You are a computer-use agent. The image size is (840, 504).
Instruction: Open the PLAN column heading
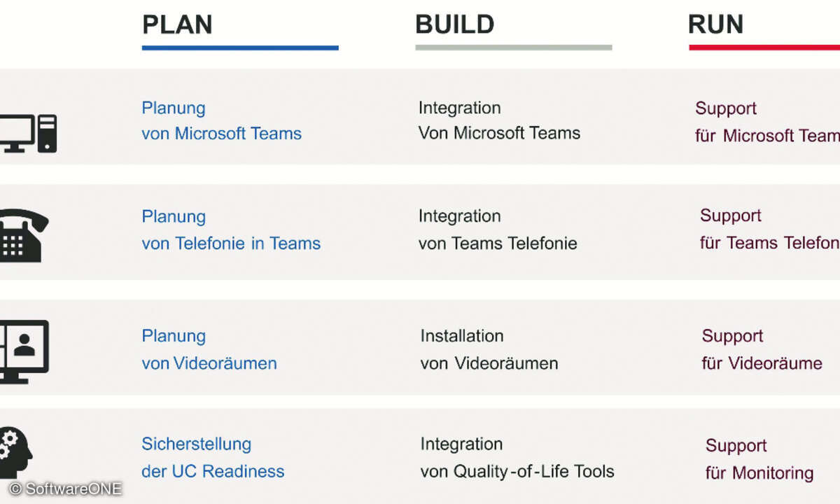pos(177,25)
